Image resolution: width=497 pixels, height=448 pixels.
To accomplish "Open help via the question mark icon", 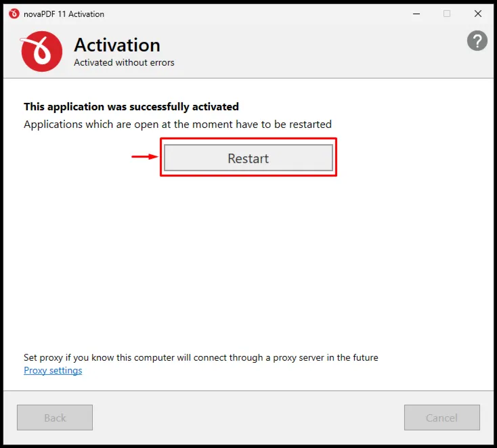I will click(x=477, y=41).
